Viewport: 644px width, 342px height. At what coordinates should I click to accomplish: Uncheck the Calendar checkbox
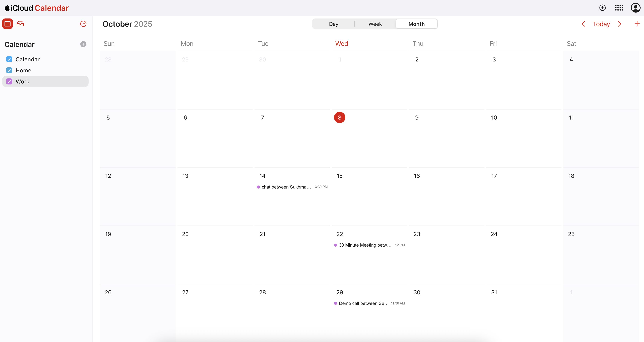(9, 59)
